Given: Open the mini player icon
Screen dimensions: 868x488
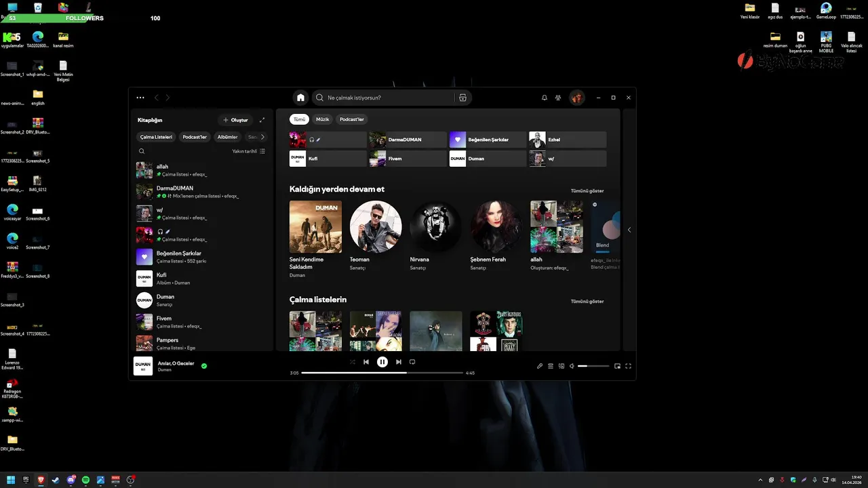Looking at the screenshot, I should pyautogui.click(x=617, y=366).
